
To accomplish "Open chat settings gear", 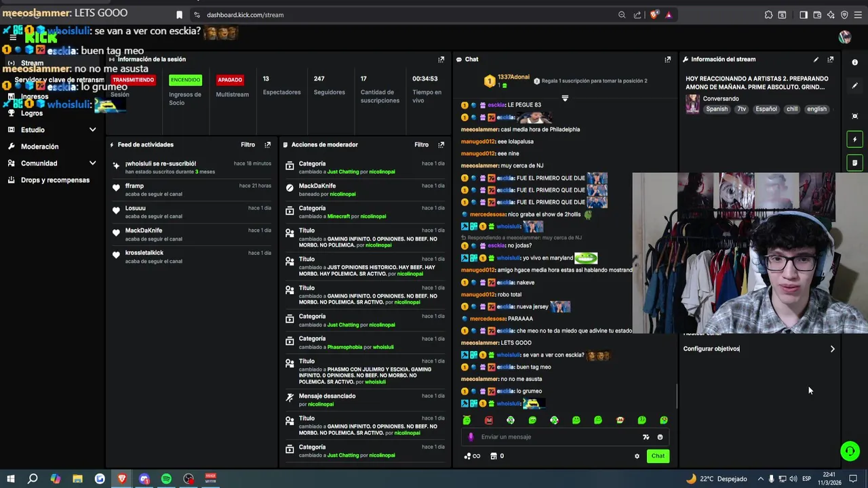I will (637, 456).
